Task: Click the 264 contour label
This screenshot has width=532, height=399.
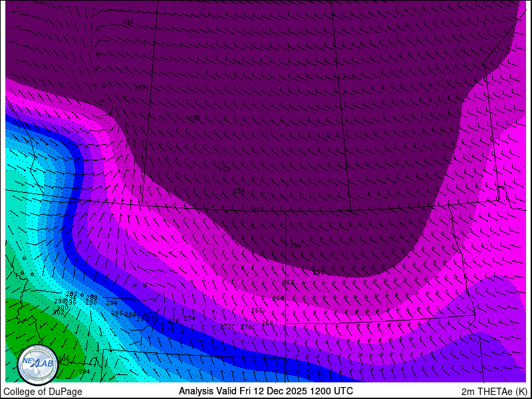Action: click(278, 298)
